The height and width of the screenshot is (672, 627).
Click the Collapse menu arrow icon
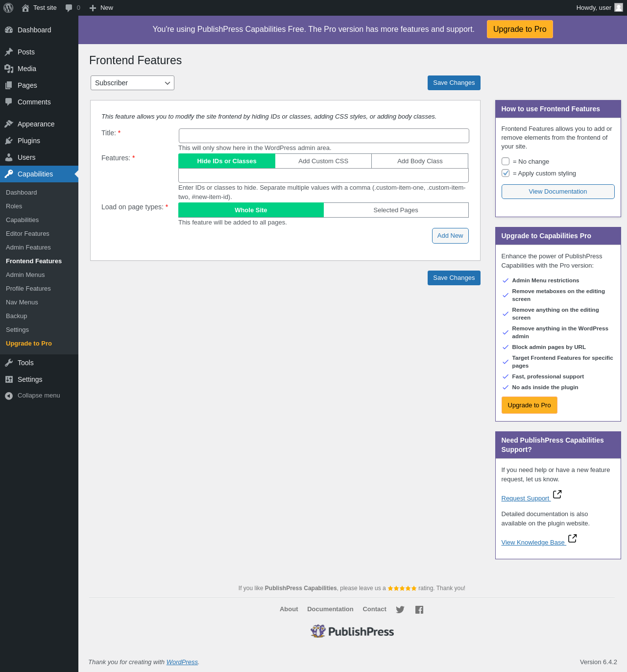[9, 396]
